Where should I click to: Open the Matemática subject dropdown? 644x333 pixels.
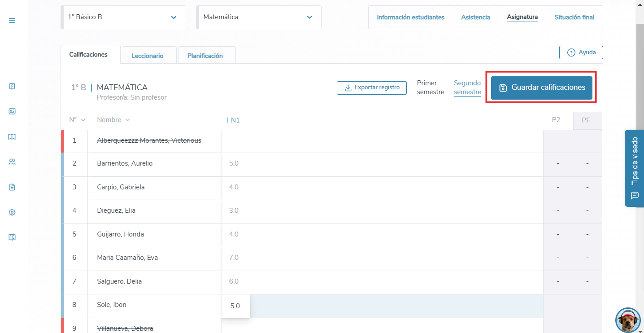[259, 17]
